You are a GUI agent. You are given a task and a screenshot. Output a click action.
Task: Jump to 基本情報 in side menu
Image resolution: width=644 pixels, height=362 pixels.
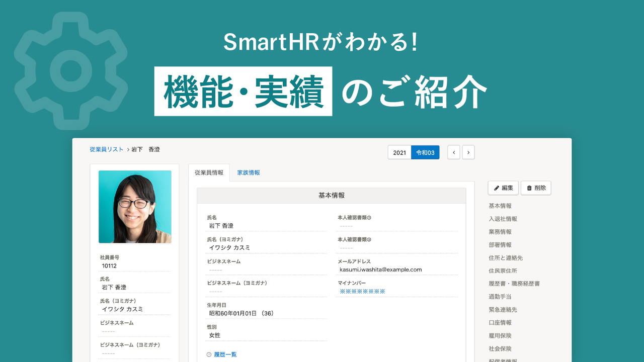click(500, 206)
